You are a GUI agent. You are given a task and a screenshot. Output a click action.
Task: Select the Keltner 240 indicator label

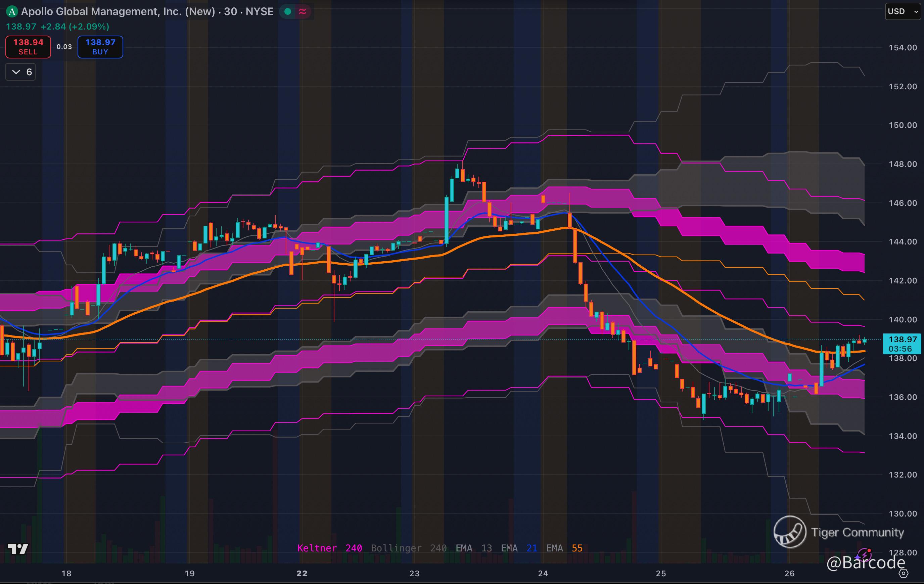coord(329,548)
